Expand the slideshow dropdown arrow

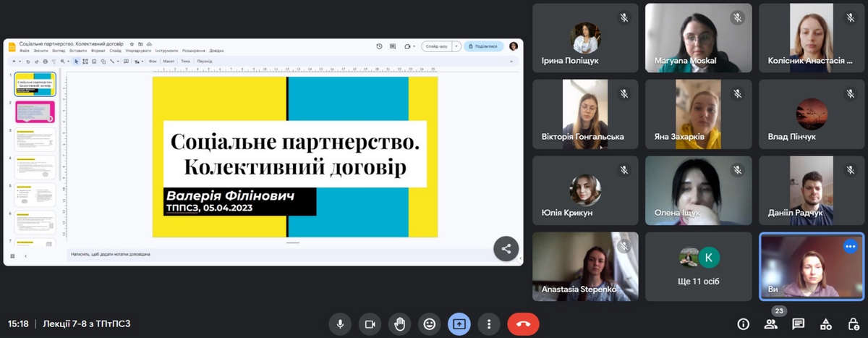point(456,46)
